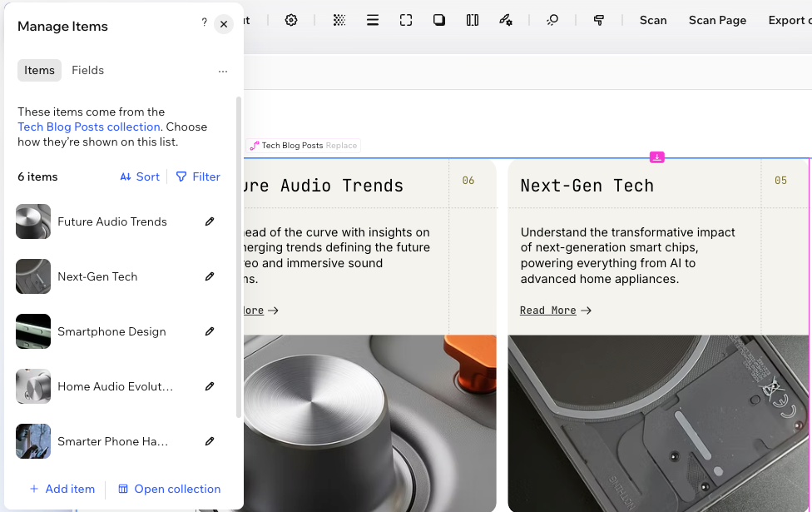Open the Tech Blog Posts collection link
This screenshot has height=512, width=812.
(x=89, y=127)
